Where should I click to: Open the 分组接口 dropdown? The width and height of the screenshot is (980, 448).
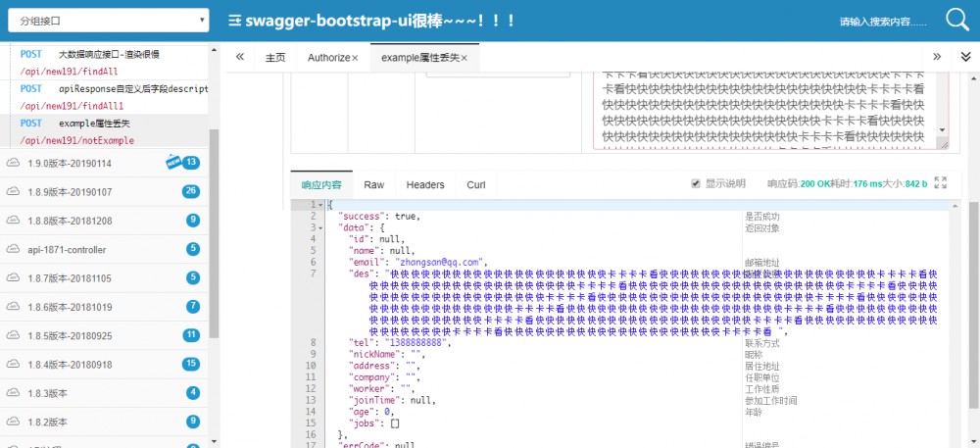(x=108, y=20)
